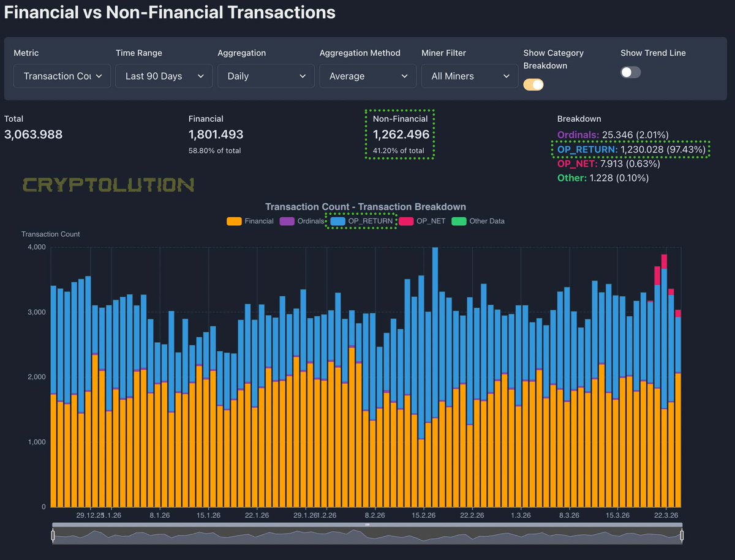This screenshot has height=560, width=735.
Task: Click the 22.1.26 x-axis date label
Action: click(x=257, y=515)
